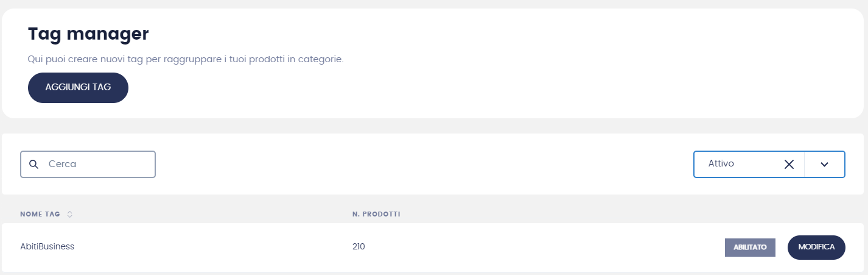The width and height of the screenshot is (868, 275).
Task: Click the magnifying glass search icon
Action: click(34, 164)
